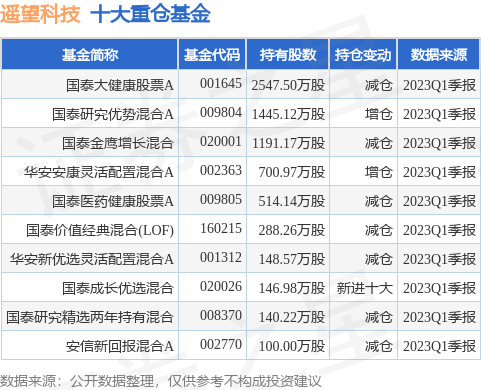Click the 持有股数 column header
The image size is (481, 390).
click(x=288, y=55)
